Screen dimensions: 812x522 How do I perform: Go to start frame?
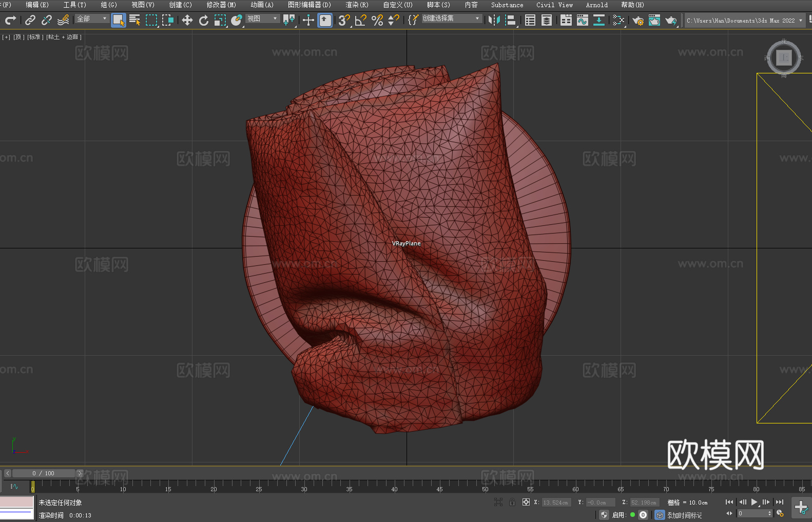point(729,502)
